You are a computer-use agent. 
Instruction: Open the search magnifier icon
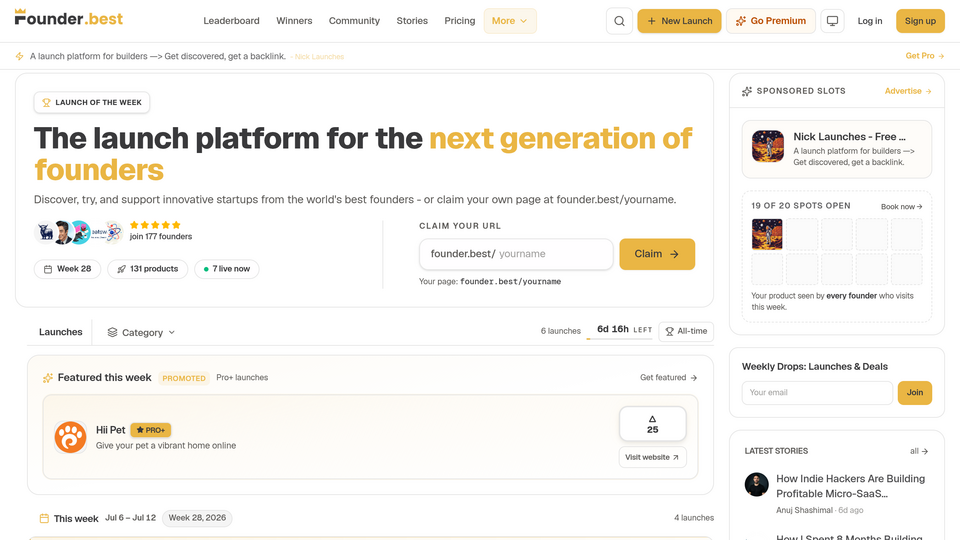[x=619, y=21]
